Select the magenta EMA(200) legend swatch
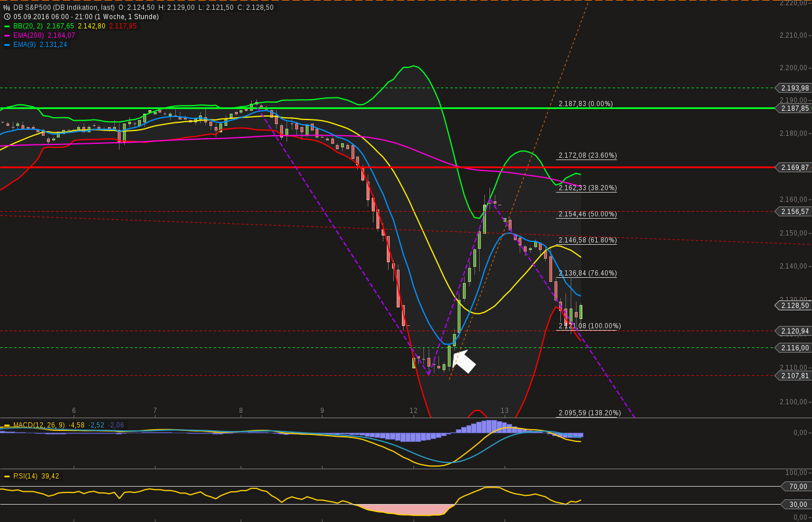This screenshot has height=522, width=812. [x=7, y=35]
